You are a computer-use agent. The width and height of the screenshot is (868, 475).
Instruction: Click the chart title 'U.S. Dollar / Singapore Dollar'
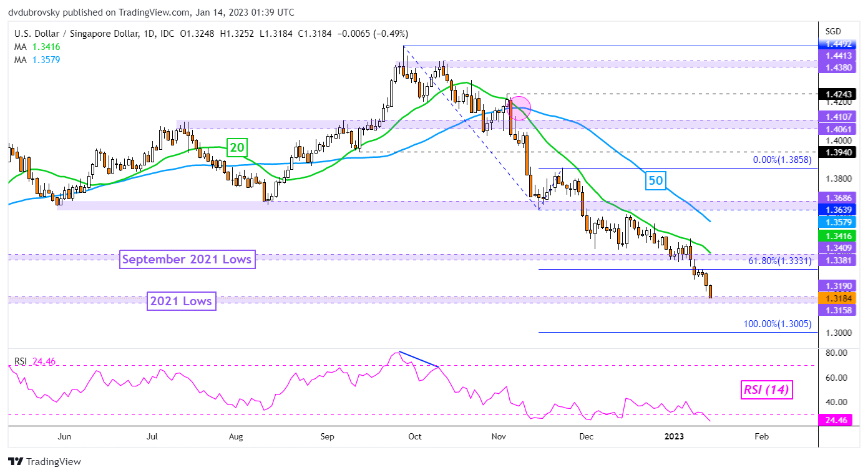click(76, 34)
